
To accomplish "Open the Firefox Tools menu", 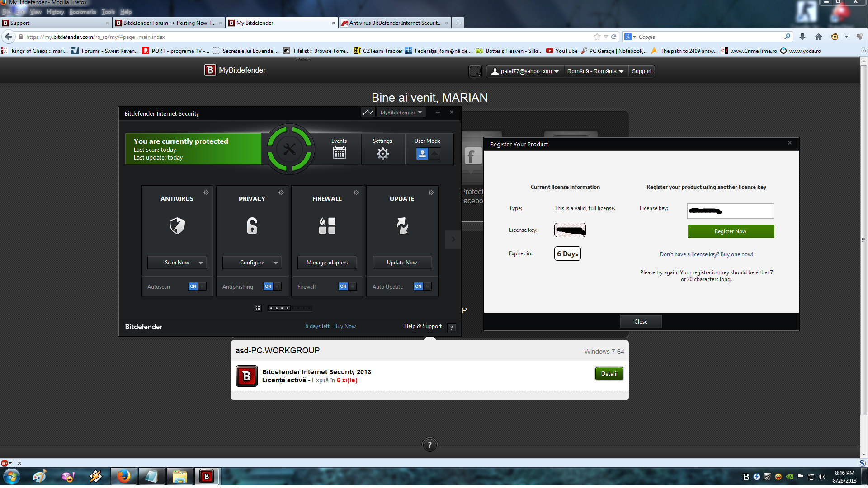I will 108,12.
